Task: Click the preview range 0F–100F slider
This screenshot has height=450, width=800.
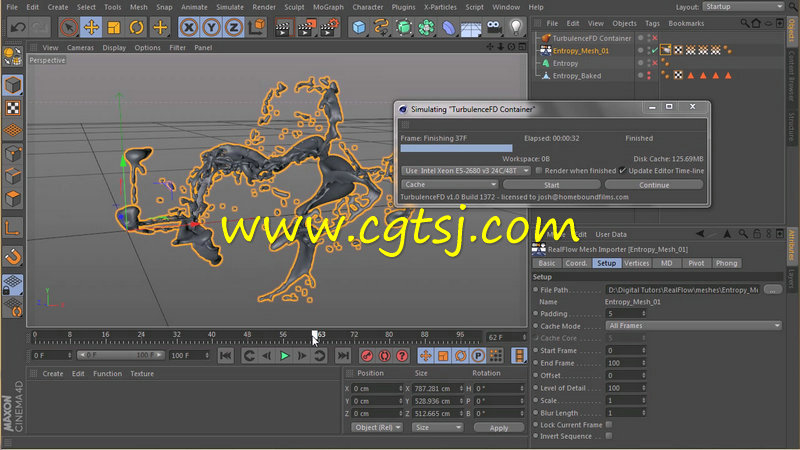Action: tap(120, 355)
